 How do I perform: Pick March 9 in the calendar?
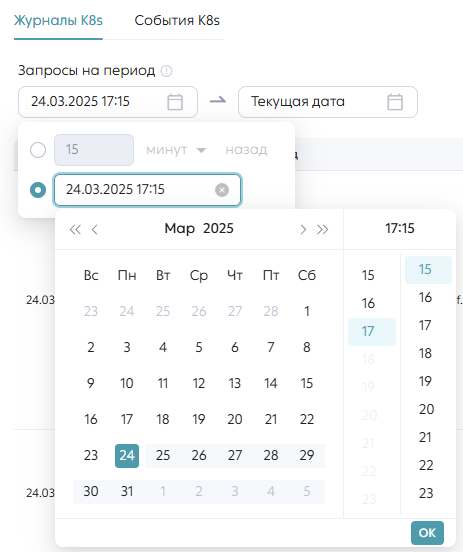coord(91,383)
